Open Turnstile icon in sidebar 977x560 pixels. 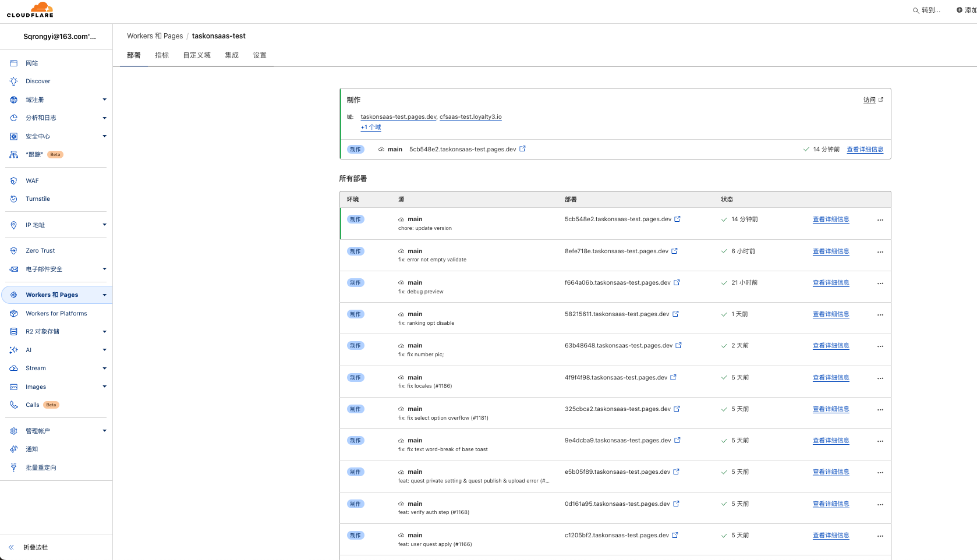14,199
